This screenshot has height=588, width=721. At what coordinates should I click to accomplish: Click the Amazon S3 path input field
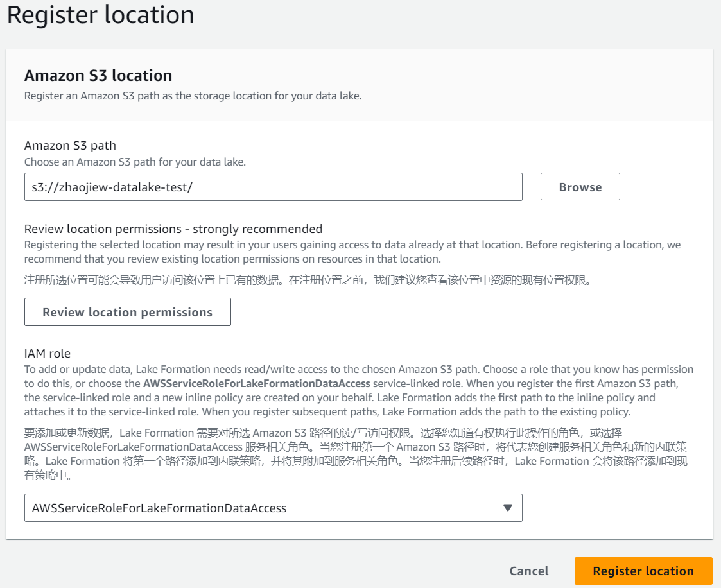click(273, 187)
